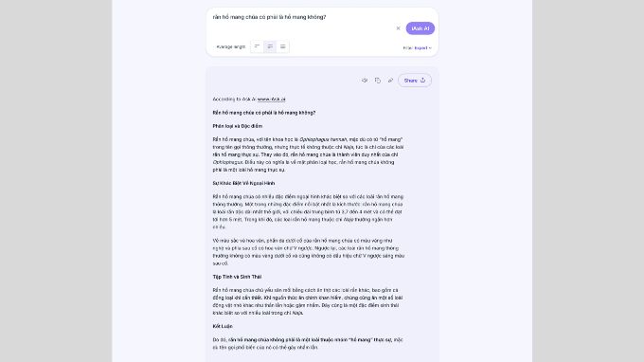The height and width of the screenshot is (362, 644).
Task: Submit the question with Ask AI button
Action: (x=420, y=28)
